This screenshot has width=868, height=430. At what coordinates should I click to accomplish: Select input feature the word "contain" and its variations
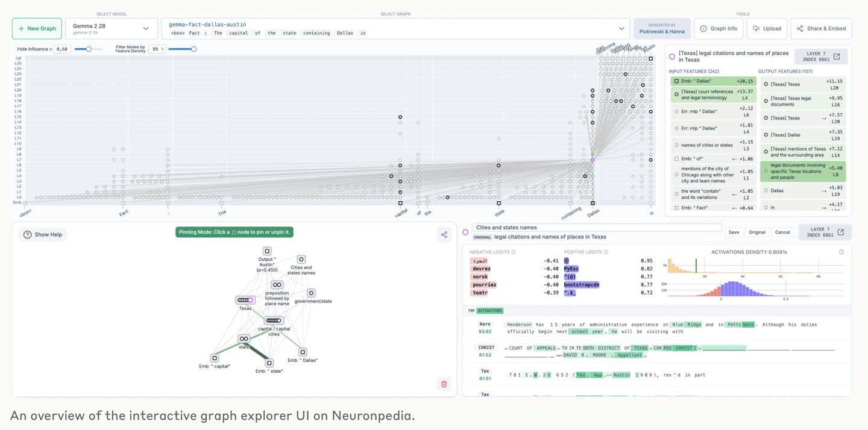pos(713,194)
